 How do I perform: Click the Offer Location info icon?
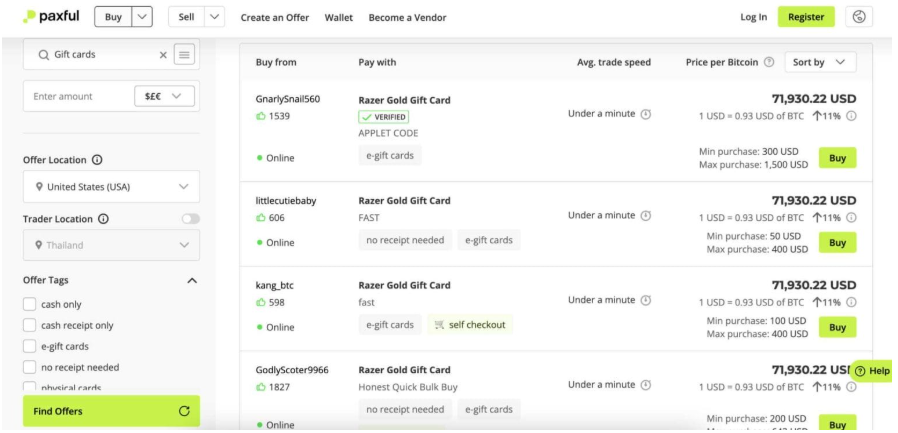[x=97, y=160]
